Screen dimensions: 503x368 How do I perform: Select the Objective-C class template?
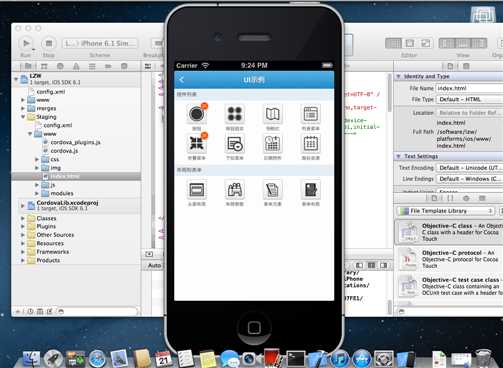pos(449,232)
